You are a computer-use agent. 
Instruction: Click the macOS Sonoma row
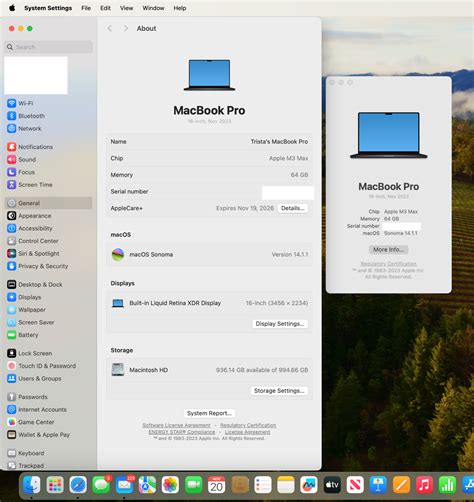pyautogui.click(x=209, y=255)
